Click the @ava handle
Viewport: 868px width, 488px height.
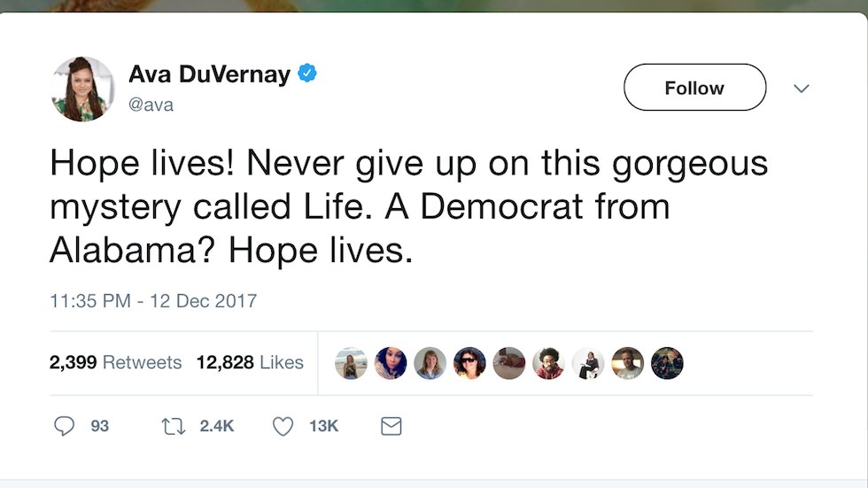pyautogui.click(x=151, y=105)
